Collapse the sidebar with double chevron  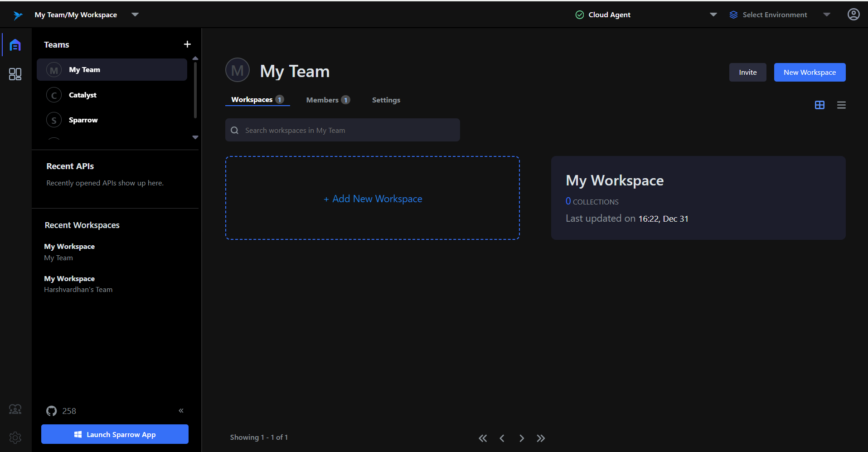click(x=181, y=411)
